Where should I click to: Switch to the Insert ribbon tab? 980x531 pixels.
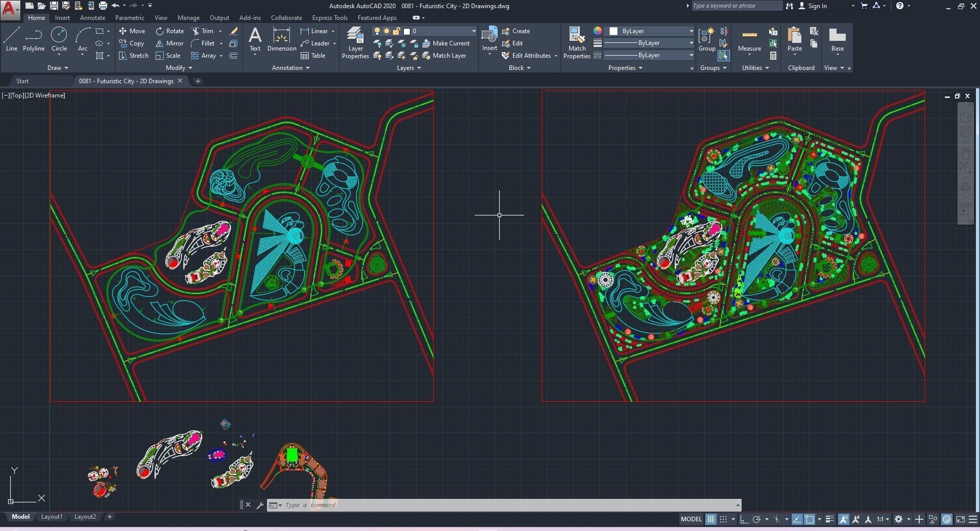click(62, 18)
